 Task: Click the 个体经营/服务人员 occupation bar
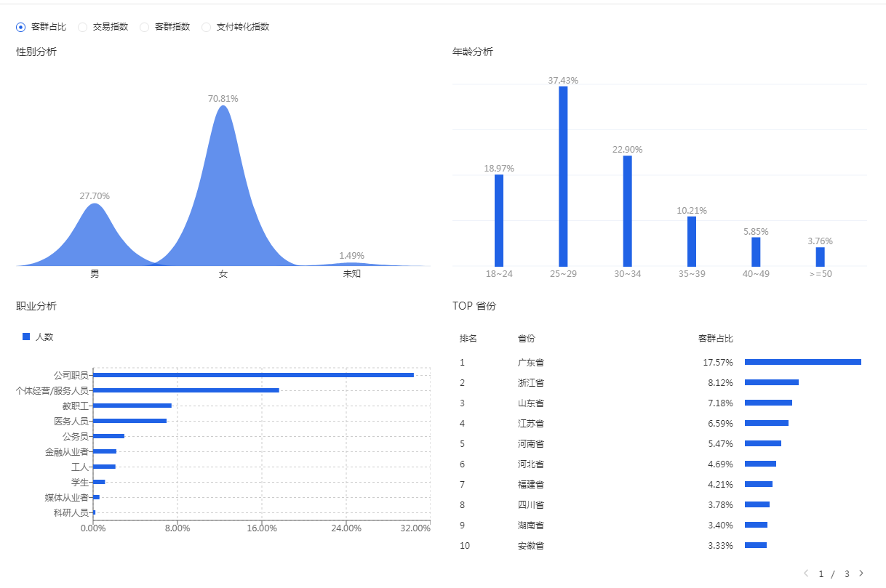coord(186,390)
